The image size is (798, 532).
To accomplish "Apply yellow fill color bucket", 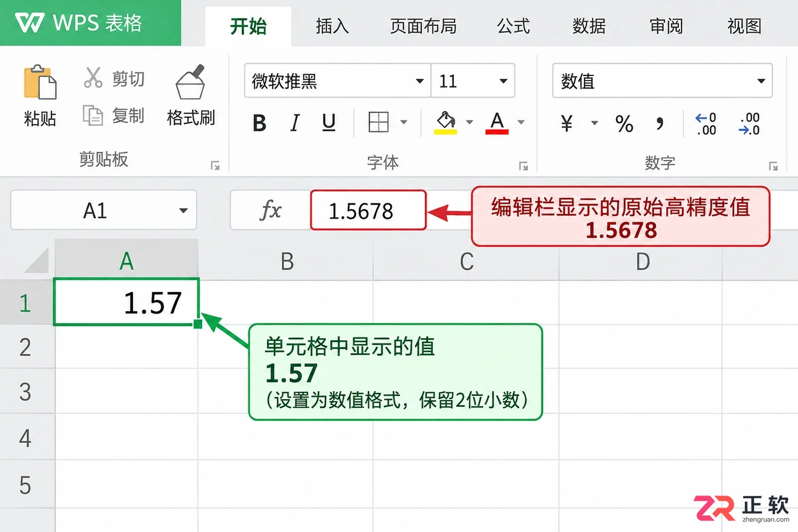I will coord(446,122).
